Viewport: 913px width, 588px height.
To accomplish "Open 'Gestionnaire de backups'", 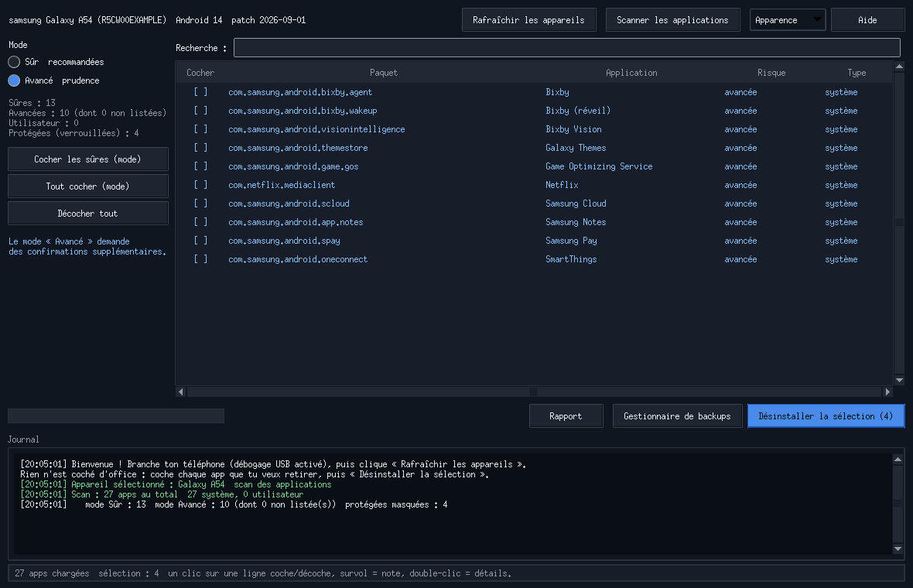I will point(677,416).
